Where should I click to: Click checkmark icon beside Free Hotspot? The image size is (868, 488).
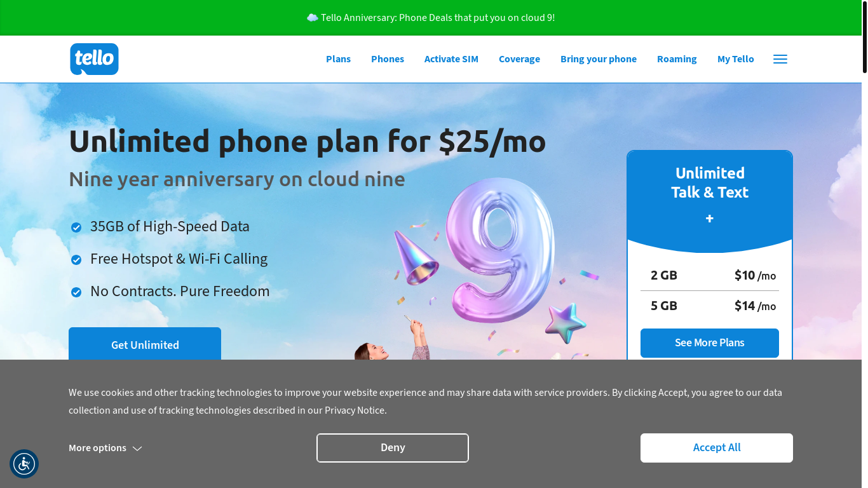pos(76,260)
